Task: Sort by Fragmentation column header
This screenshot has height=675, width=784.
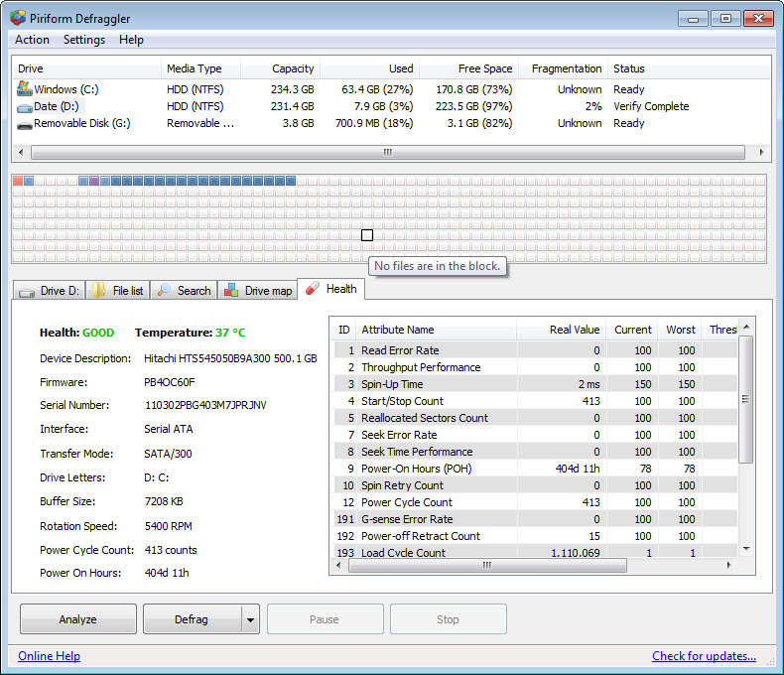Action: tap(564, 68)
